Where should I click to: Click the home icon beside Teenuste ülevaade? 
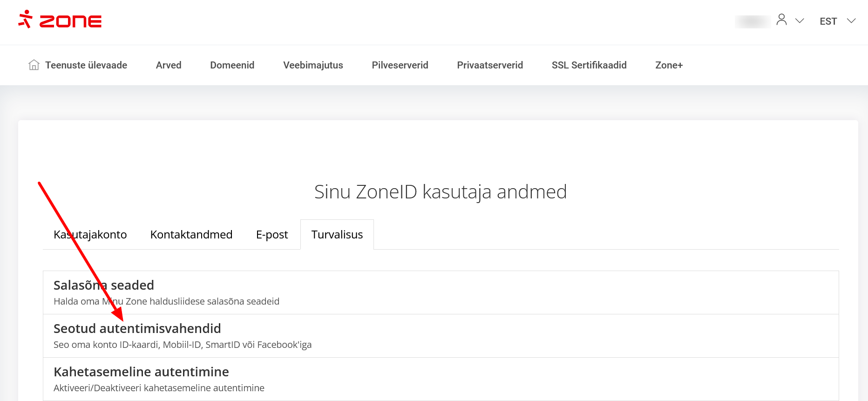(x=34, y=65)
